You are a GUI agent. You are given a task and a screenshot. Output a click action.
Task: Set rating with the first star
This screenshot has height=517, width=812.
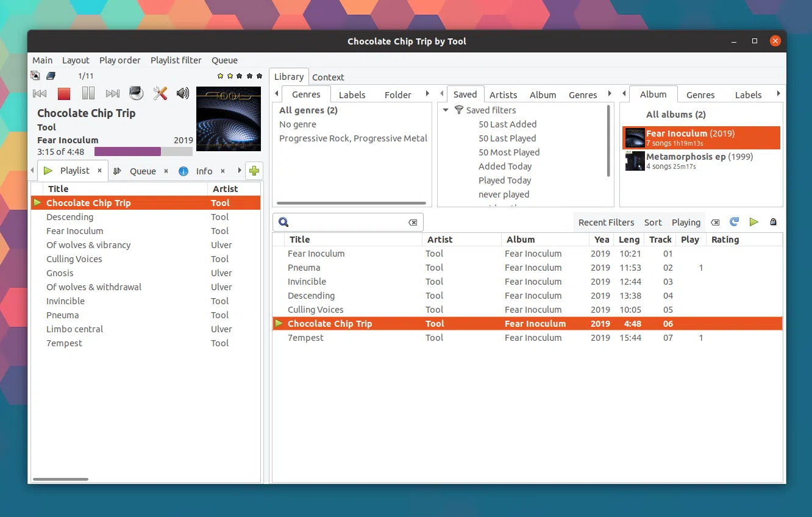(220, 76)
